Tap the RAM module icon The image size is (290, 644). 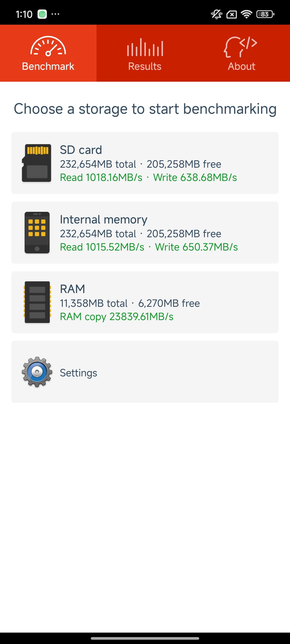tap(37, 302)
